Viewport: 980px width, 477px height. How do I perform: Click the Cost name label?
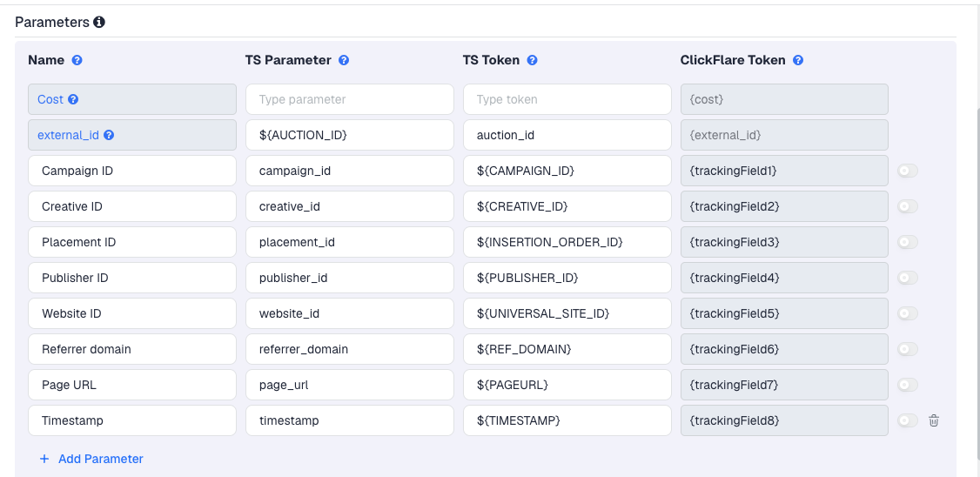[x=50, y=99]
